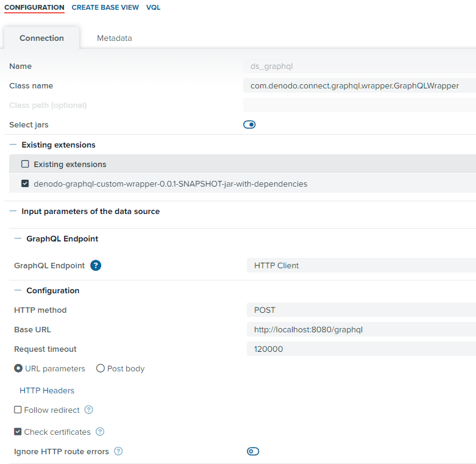
Task: Select the Connection tab
Action: (41, 38)
